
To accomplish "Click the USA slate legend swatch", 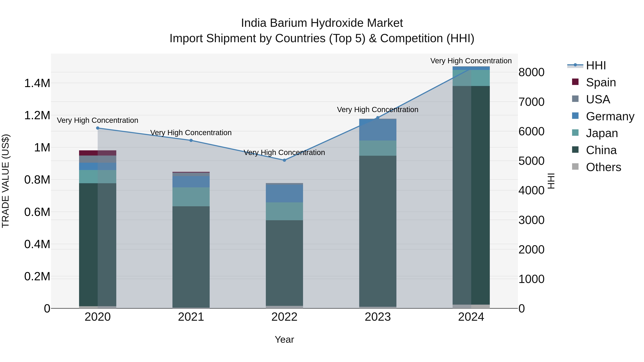I will (x=575, y=99).
